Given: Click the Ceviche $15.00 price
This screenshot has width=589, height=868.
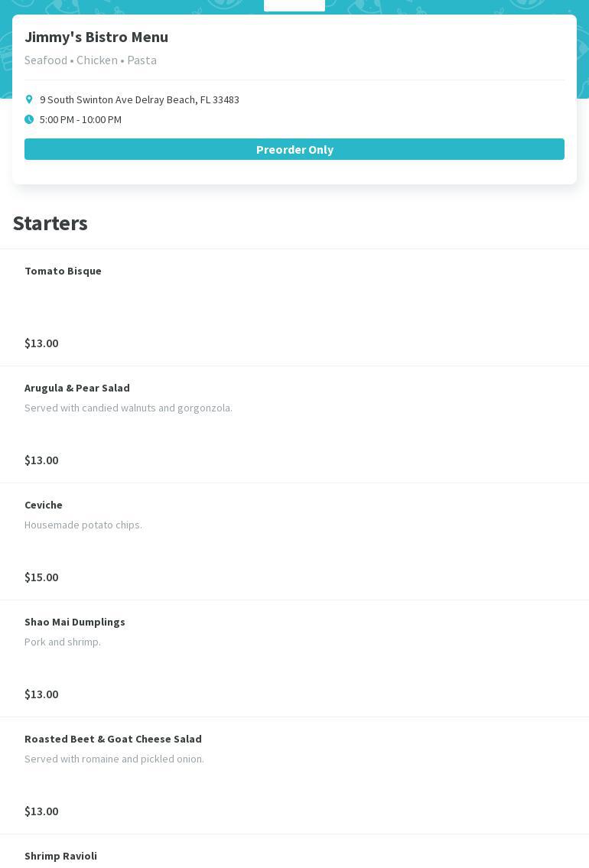Looking at the screenshot, I should [x=41, y=577].
